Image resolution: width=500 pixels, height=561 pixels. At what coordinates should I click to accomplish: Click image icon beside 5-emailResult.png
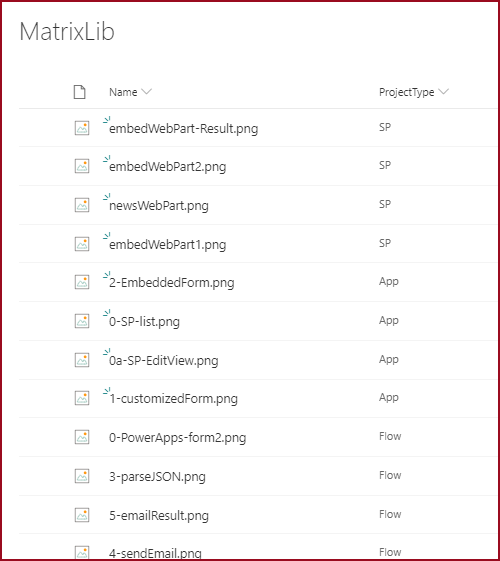[x=82, y=515]
